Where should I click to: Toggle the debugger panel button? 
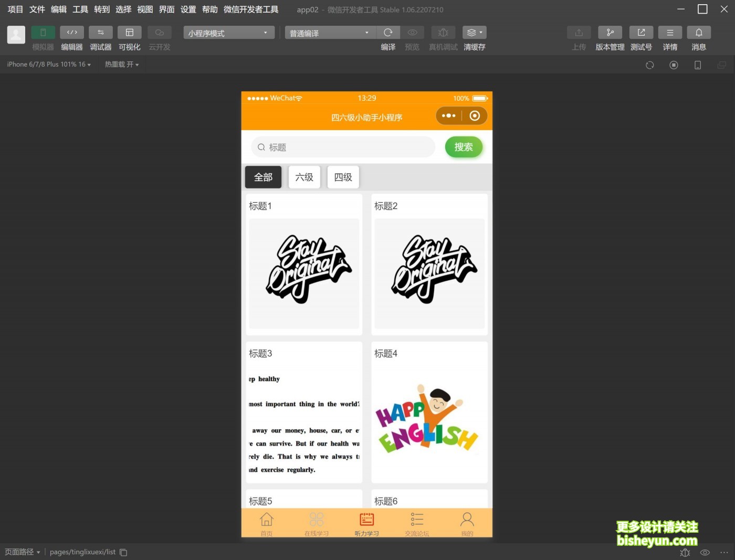[101, 33]
